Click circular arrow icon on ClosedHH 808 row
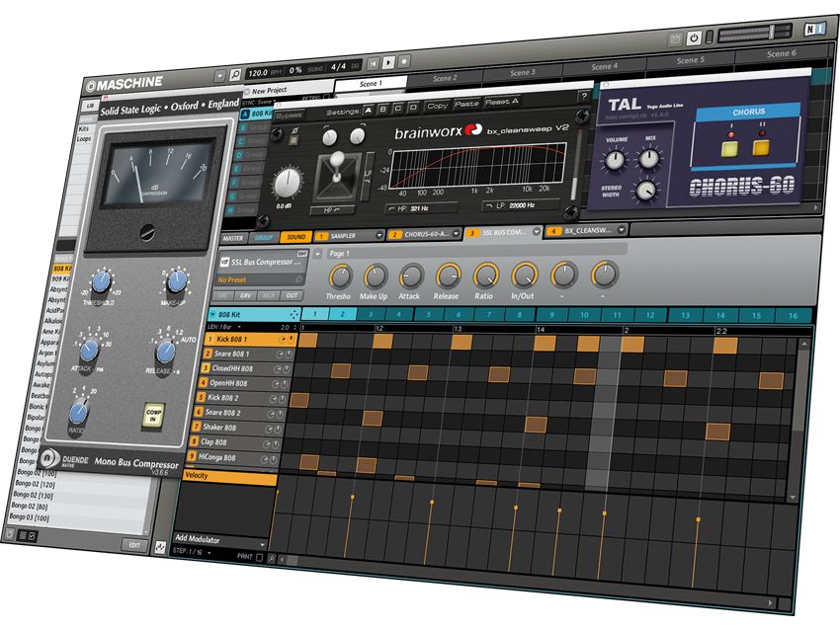This screenshot has width=840, height=630. point(278,369)
